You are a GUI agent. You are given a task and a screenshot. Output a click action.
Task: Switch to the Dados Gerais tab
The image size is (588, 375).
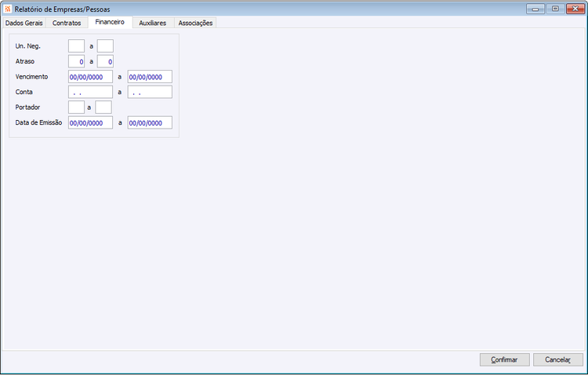click(x=24, y=23)
